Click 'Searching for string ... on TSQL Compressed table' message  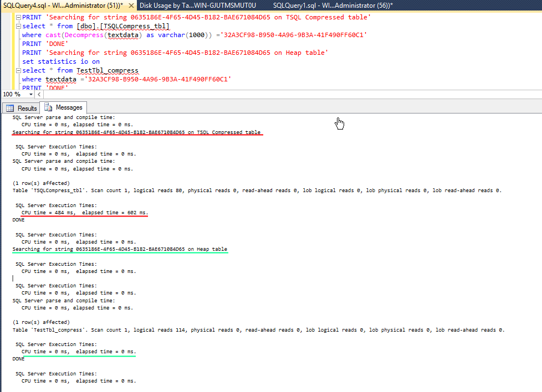136,132
